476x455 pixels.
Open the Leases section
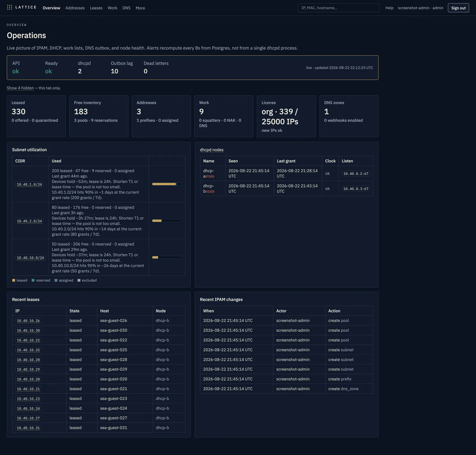pos(96,8)
